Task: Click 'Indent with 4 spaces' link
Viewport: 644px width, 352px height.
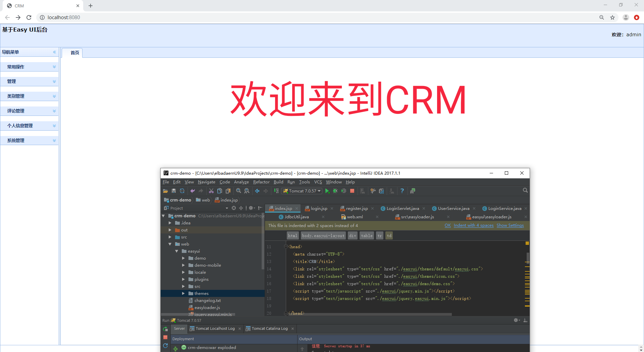Action: 474,225
